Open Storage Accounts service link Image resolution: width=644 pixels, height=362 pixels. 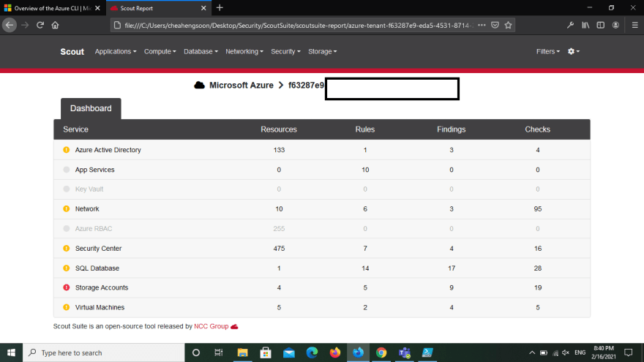pyautogui.click(x=102, y=287)
